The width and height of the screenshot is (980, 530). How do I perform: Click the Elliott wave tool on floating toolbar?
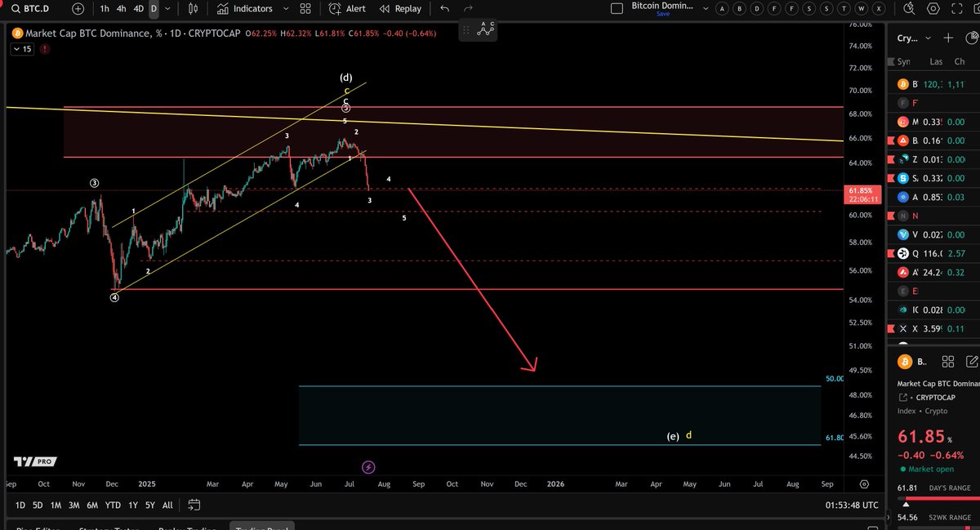(x=485, y=29)
